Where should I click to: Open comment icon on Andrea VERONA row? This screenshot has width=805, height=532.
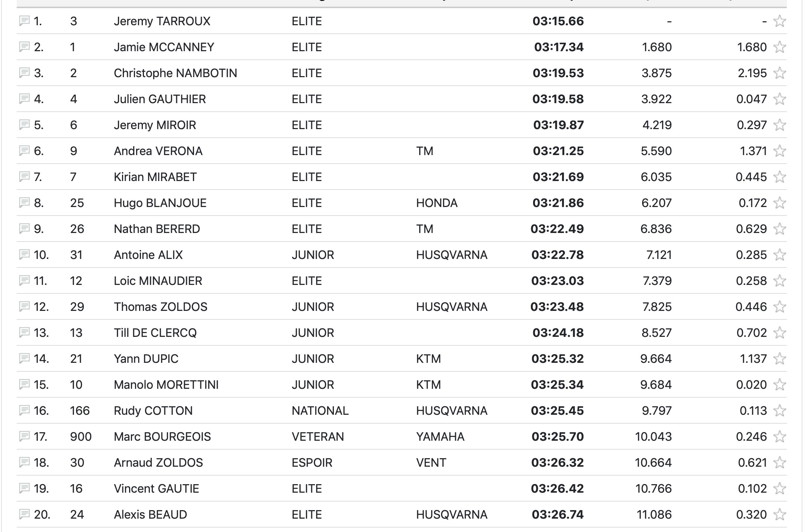24,151
